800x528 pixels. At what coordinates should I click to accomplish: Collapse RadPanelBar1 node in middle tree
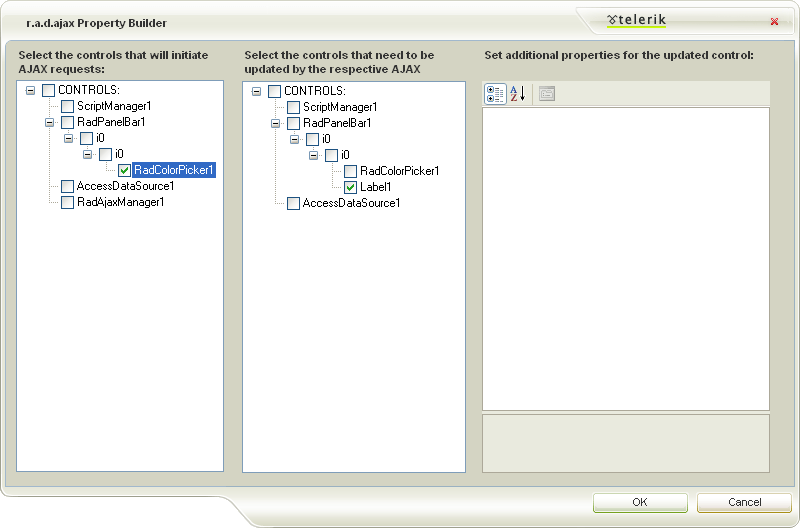tap(275, 123)
